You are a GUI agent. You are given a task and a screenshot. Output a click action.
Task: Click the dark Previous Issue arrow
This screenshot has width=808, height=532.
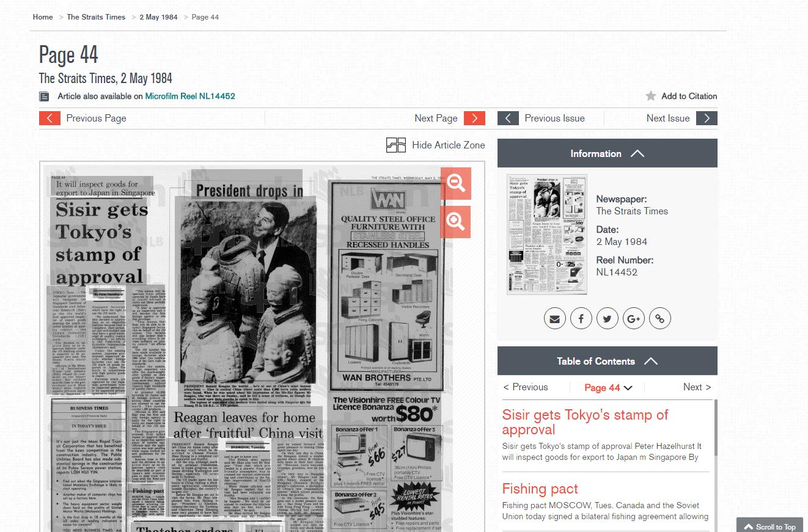pos(508,118)
